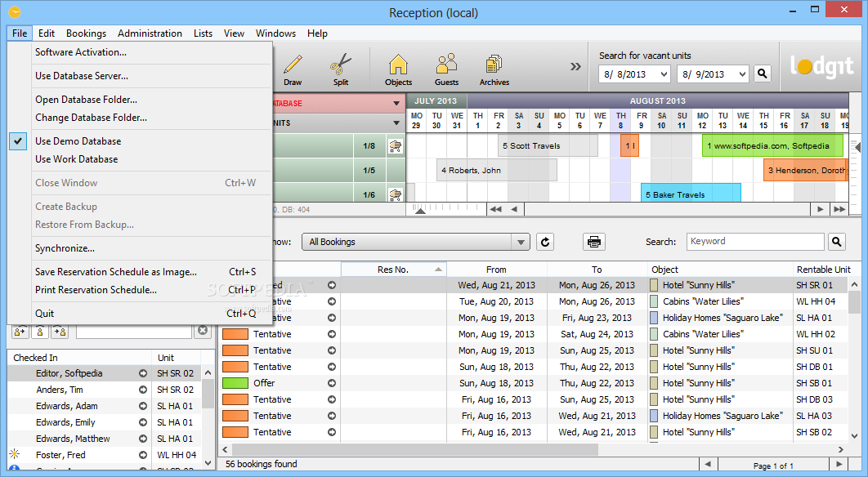Click the guest check-out icon

20,331
